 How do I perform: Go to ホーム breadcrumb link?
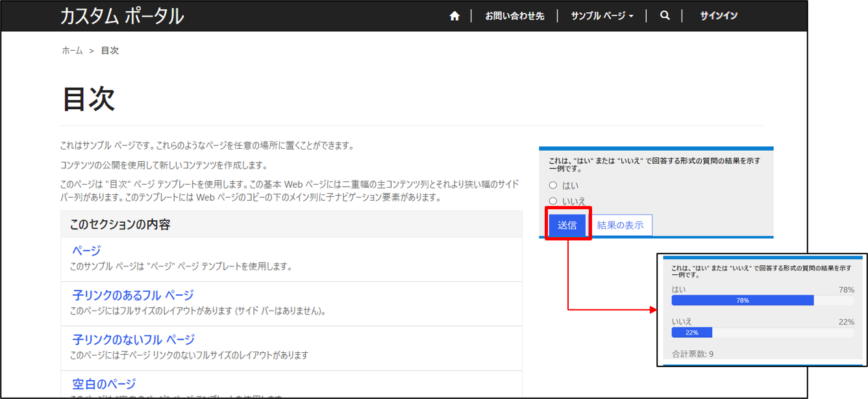pos(72,51)
